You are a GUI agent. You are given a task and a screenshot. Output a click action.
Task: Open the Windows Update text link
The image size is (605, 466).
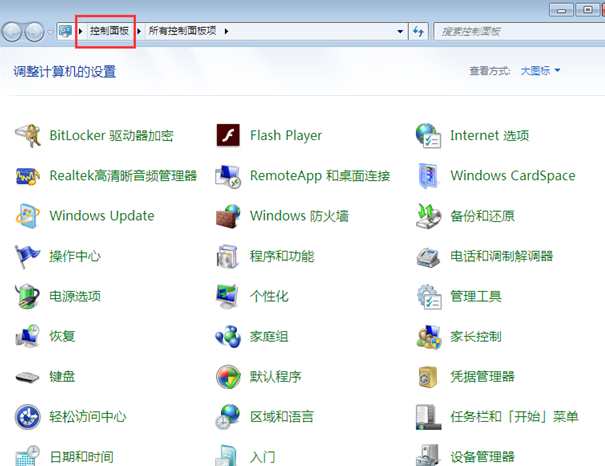[102, 216]
